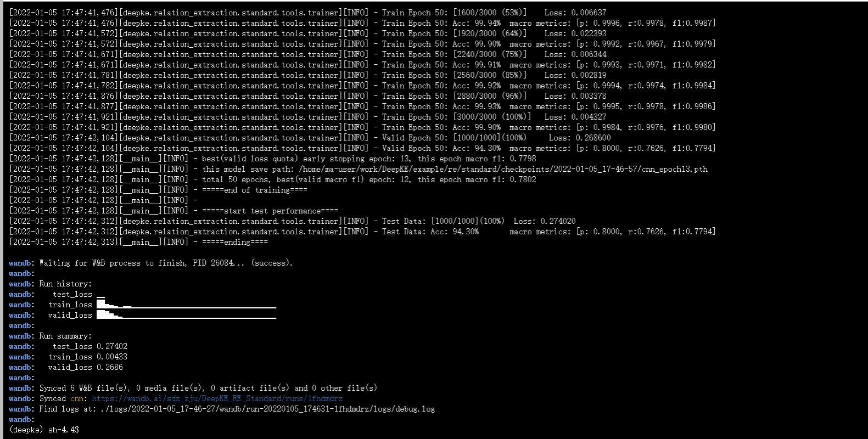Click the 'Train Epoch 50: Acc: 99.91%' line
Screen dimensions: 868x439
click(x=362, y=65)
